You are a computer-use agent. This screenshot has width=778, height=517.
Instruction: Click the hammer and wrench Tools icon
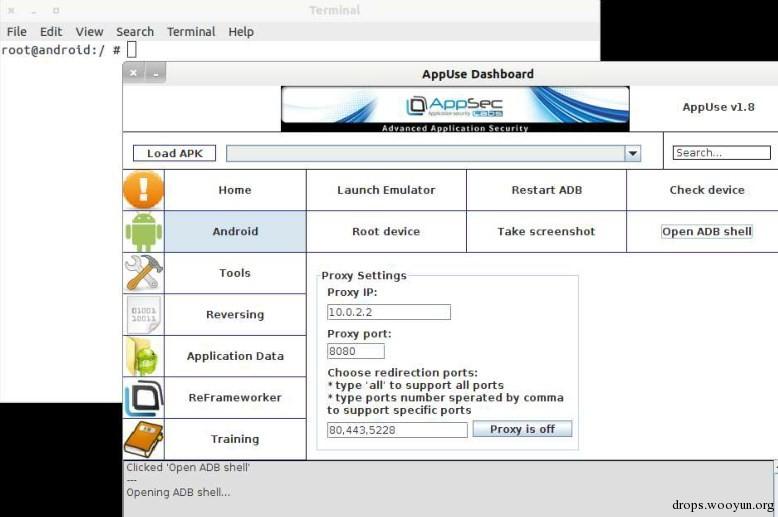(143, 272)
